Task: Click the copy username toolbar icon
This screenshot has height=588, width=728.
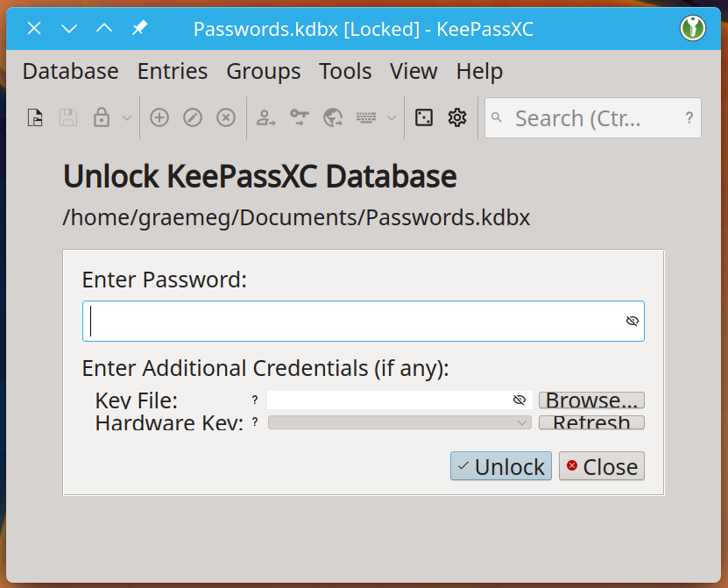Action: click(x=265, y=117)
